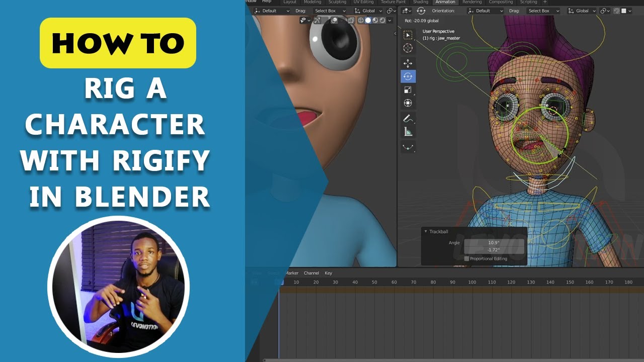Choose the Annotate pencil tool
Image resolution: width=644 pixels, height=362 pixels.
(408, 119)
